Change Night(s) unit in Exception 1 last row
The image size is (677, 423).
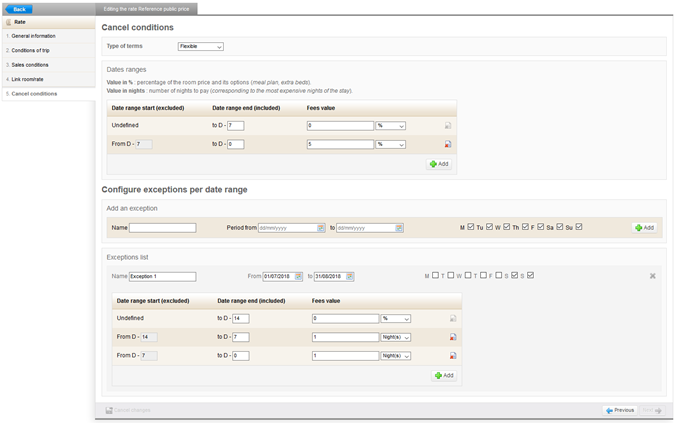396,355
